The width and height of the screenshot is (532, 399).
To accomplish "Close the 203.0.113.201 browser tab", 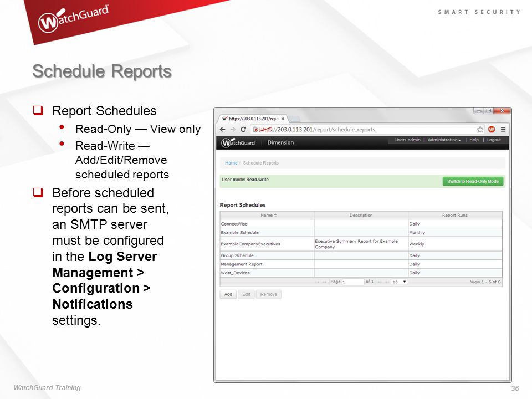I will pos(283,119).
